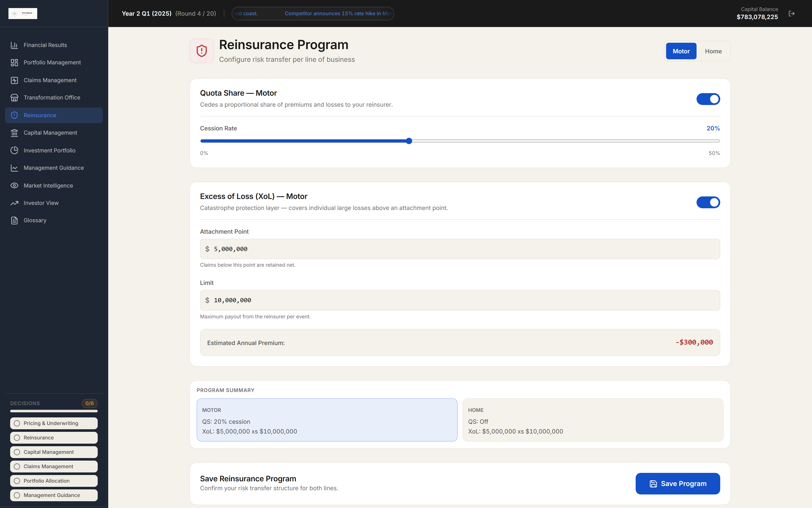Viewport: 812px width, 508px height.
Task: Navigate to Transformation Office
Action: 54,97
